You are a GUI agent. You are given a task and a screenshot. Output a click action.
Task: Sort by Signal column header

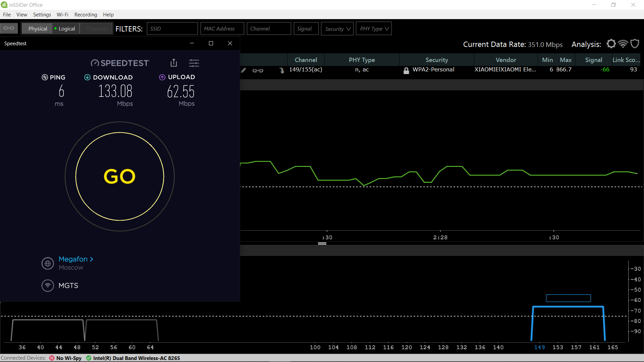tap(593, 60)
